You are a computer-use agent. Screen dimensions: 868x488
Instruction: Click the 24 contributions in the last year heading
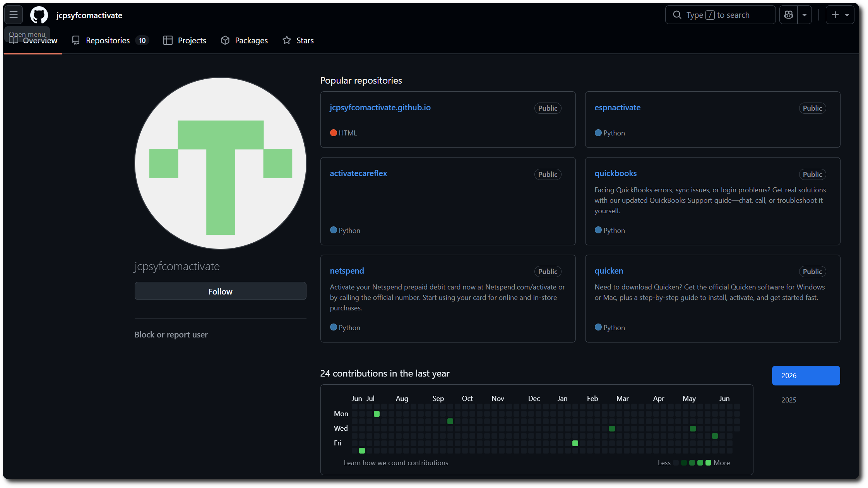(x=385, y=373)
